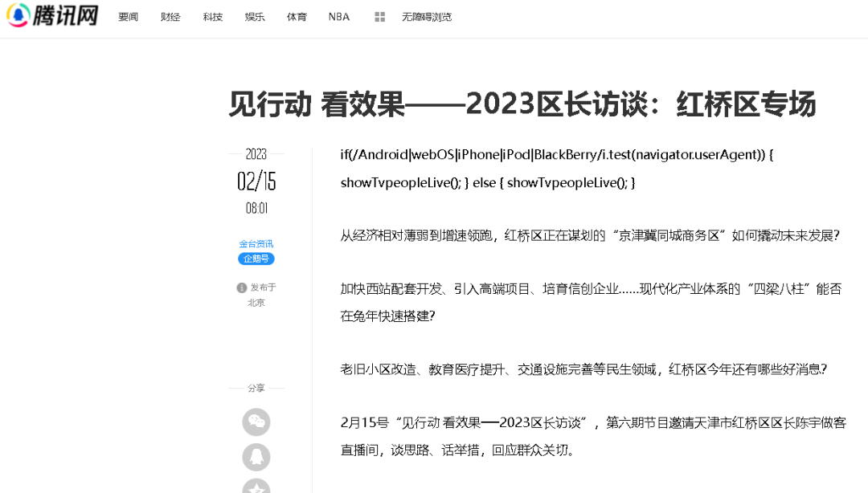Share the article to WeChat
The width and height of the screenshot is (868, 493).
[x=256, y=422]
